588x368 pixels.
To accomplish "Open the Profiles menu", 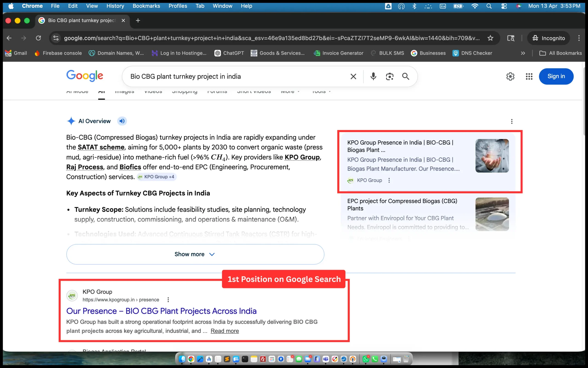I will click(178, 6).
